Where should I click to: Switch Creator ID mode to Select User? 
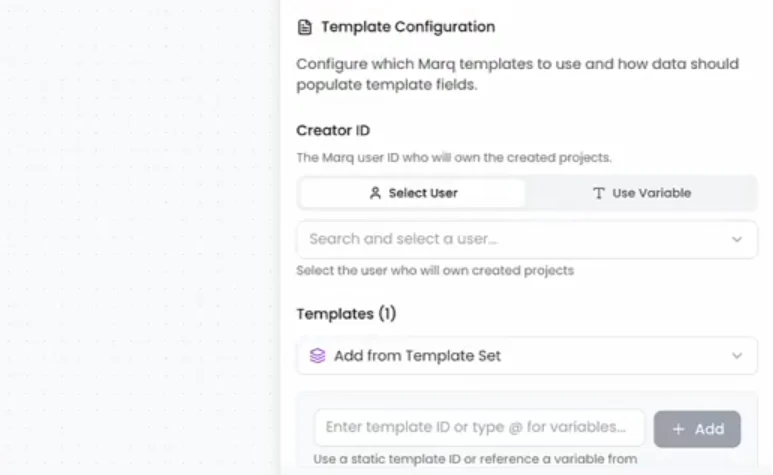(413, 193)
